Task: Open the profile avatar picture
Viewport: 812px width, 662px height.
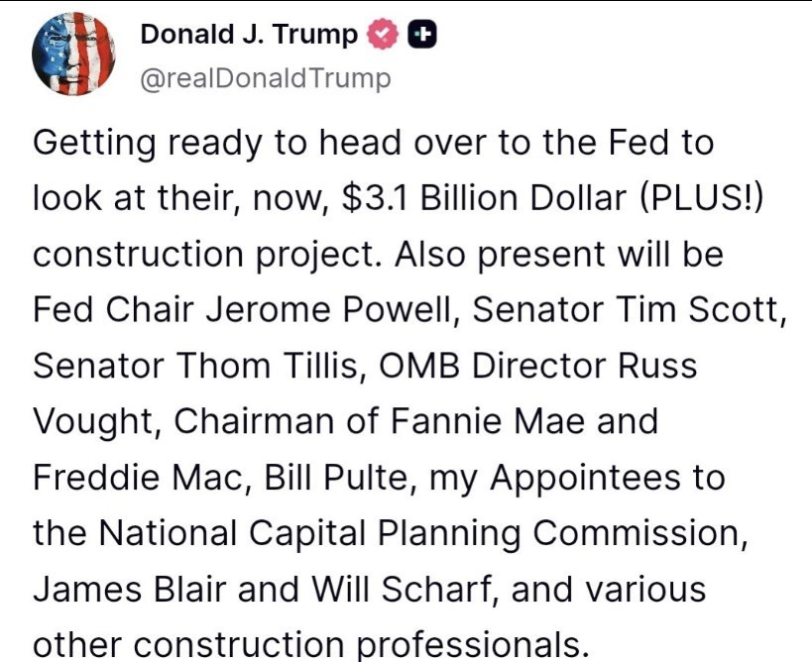Action: coord(73,55)
